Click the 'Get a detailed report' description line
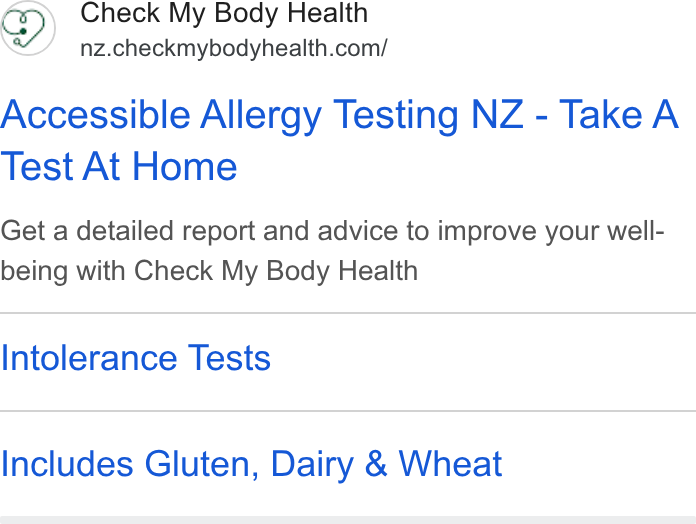 pyautogui.click(x=332, y=231)
